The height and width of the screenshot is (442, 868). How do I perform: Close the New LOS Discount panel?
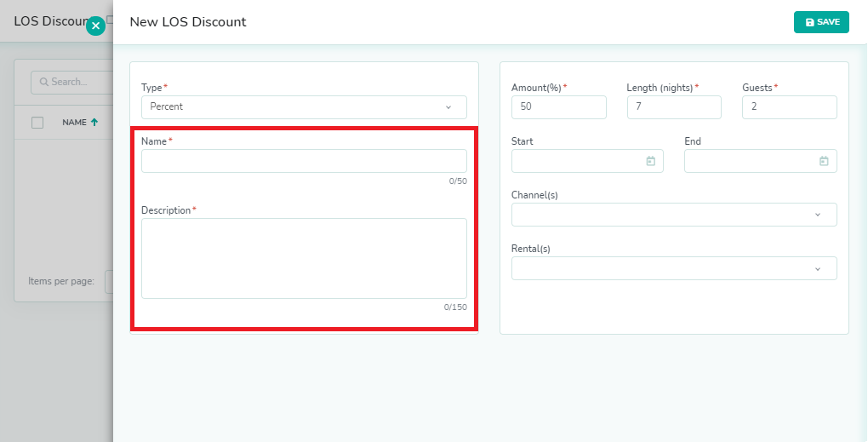96,26
